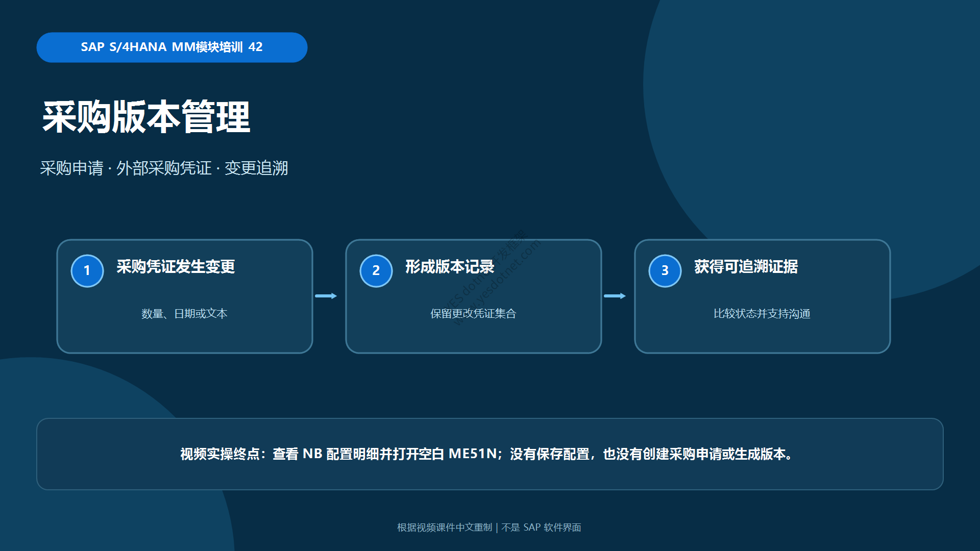Click the footer note 根据视频课件中文重制
This screenshot has height=551, width=980.
(445, 527)
